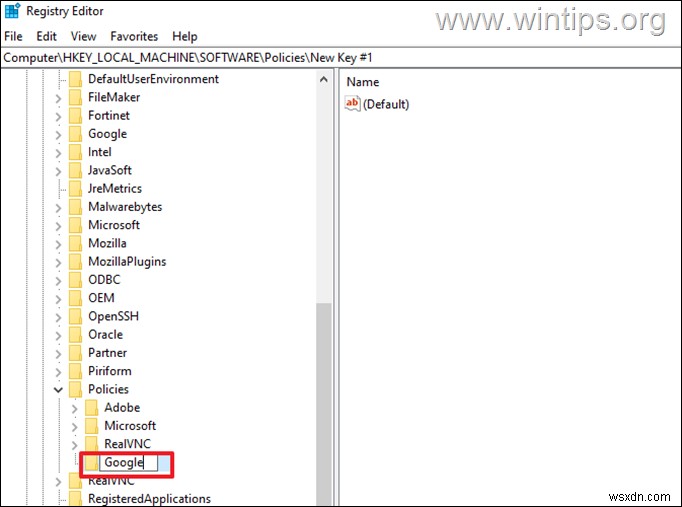Expand the JavaSoft key
682x507 pixels.
click(58, 171)
